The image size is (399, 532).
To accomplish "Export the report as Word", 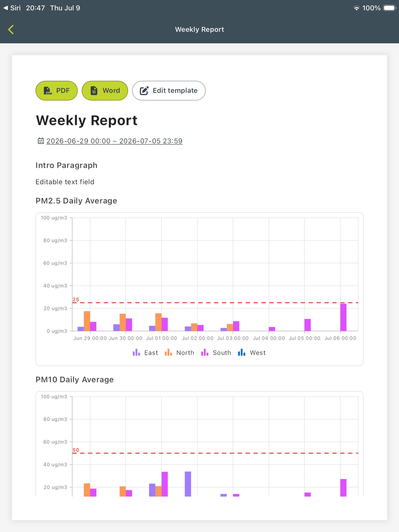I will click(105, 91).
